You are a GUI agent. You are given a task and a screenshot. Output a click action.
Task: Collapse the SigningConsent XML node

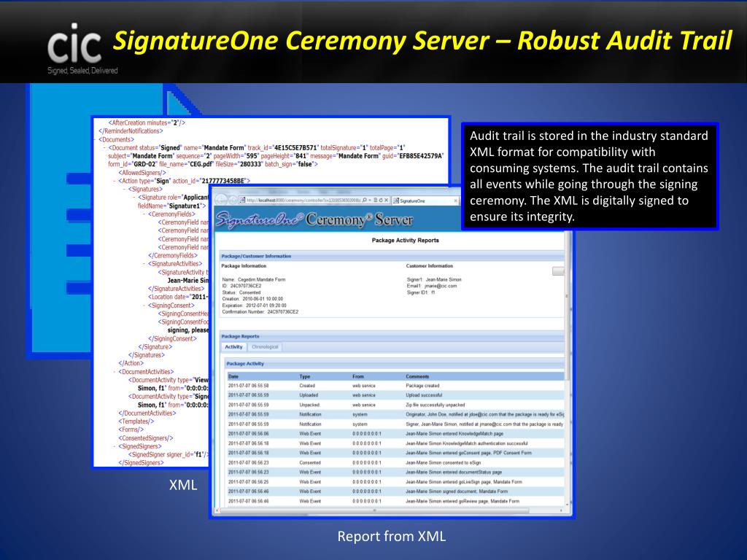(x=144, y=306)
